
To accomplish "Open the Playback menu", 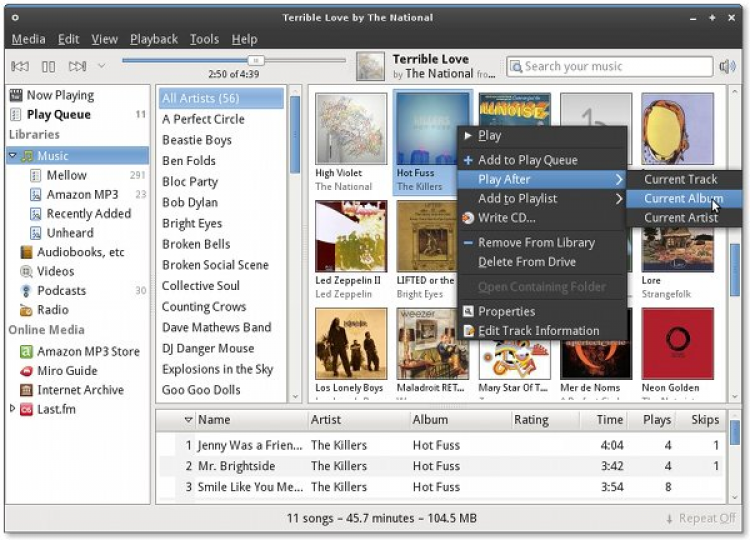I will click(x=154, y=39).
